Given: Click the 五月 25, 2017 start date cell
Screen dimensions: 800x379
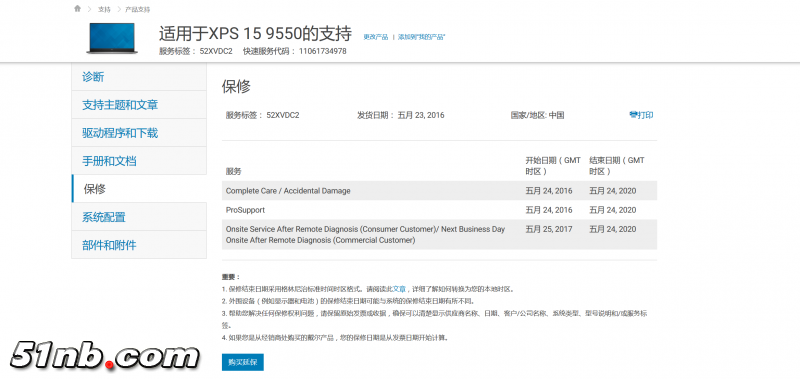Looking at the screenshot, I should pyautogui.click(x=549, y=230).
